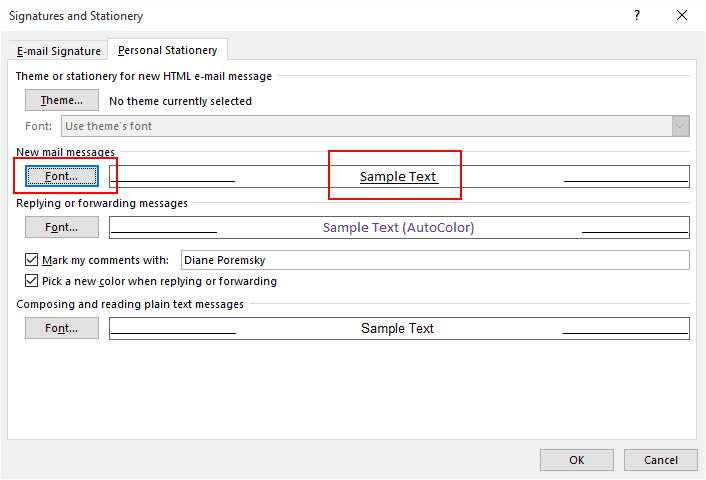Click the Sample Text (AutoColor) preview

399,227
